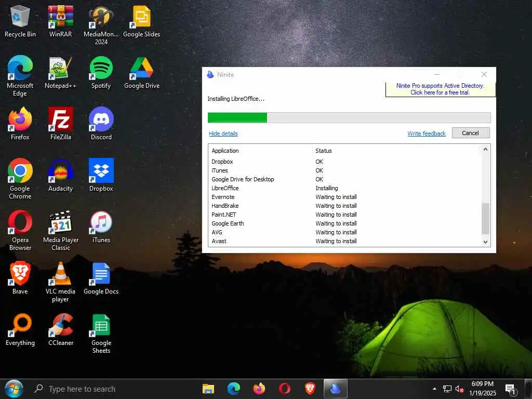Select the Spotify desktop icon
Screen dimensions: 532x399
tap(101, 73)
